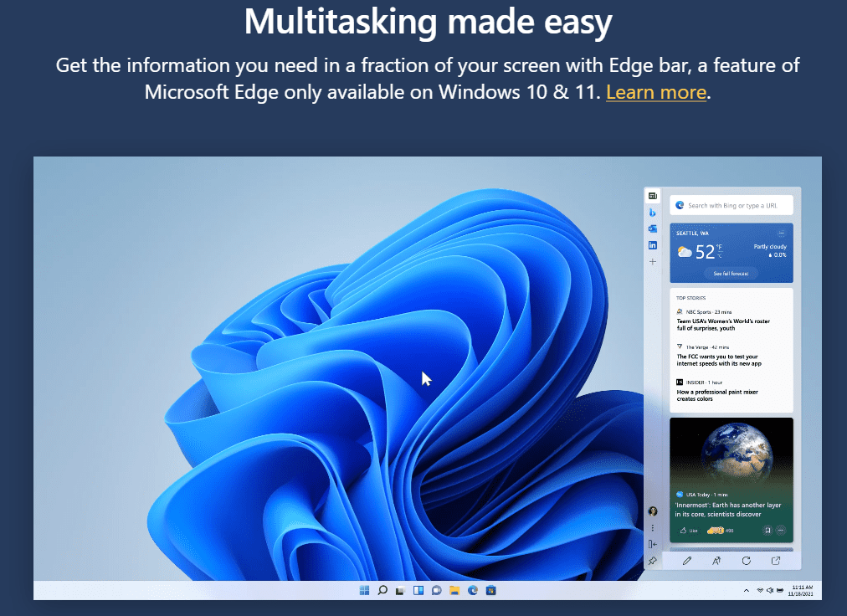Open the Innermost Earth layer headline
Viewport: 847px width, 616px height.
727,510
